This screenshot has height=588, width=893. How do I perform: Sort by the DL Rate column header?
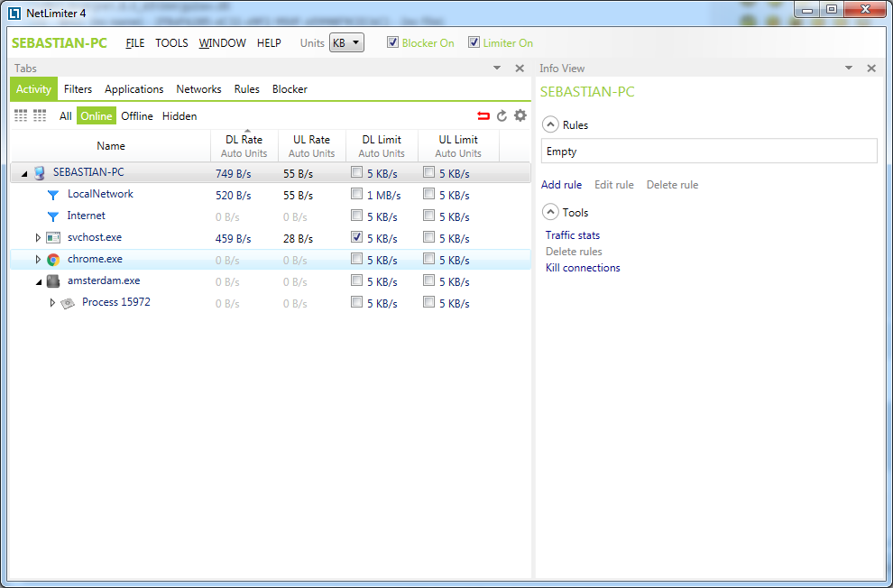coord(244,140)
